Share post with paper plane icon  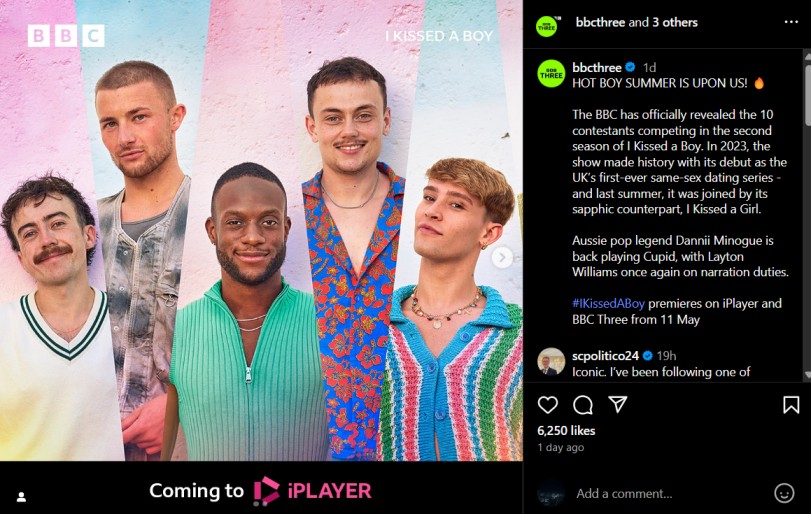click(x=618, y=404)
